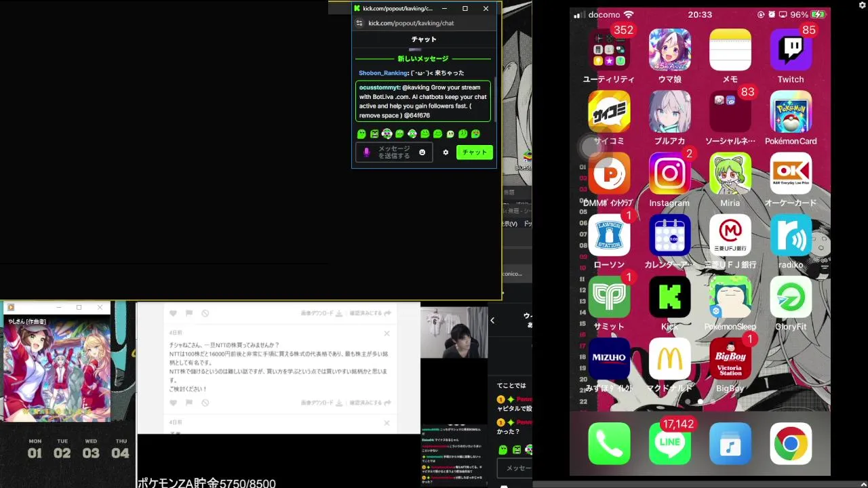Send message with the green チャット button

click(x=474, y=152)
